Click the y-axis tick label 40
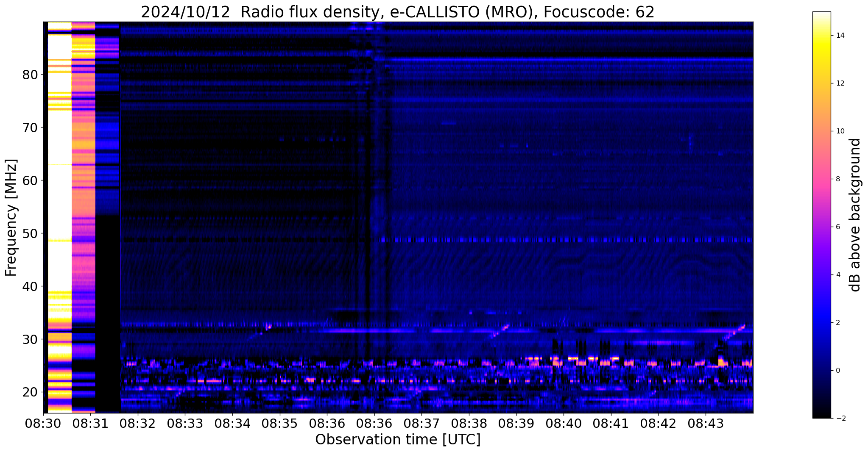Viewport: 868px width, 452px height. click(x=30, y=287)
